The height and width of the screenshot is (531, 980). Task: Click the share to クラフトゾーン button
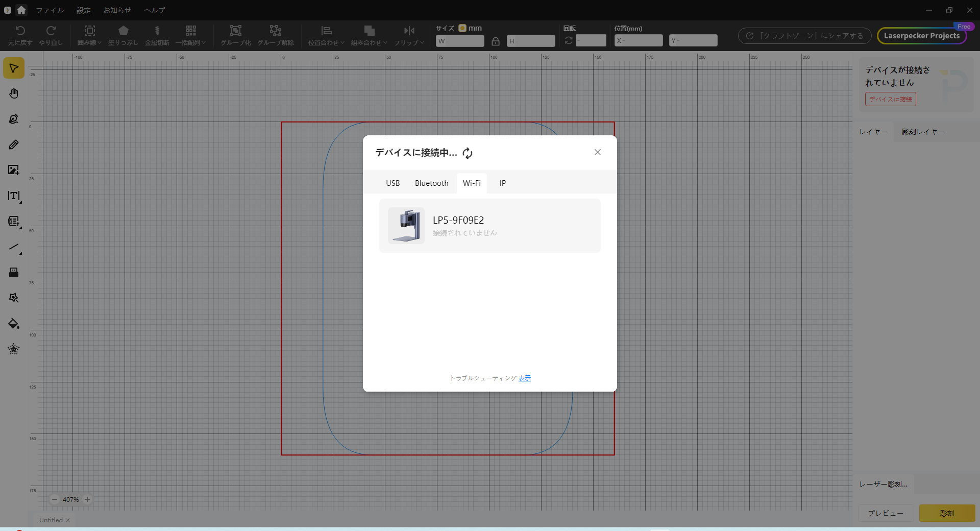coord(805,36)
